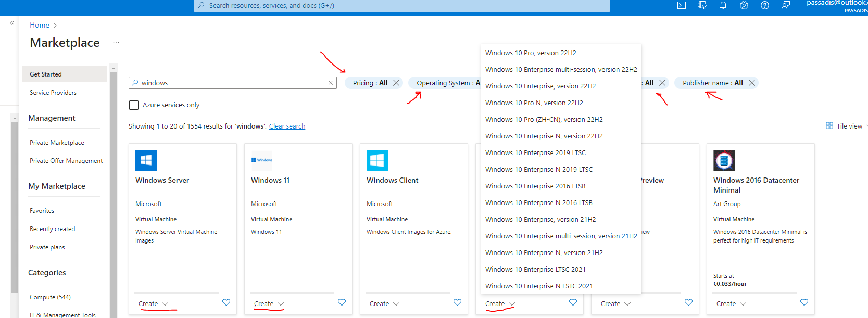Switch layout using the Tile view icon
The width and height of the screenshot is (868, 318).
click(x=829, y=126)
